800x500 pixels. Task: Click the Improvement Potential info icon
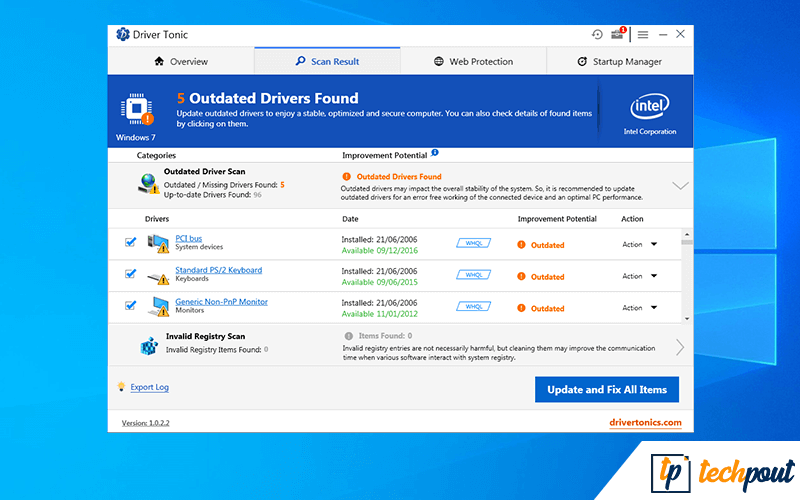point(435,153)
